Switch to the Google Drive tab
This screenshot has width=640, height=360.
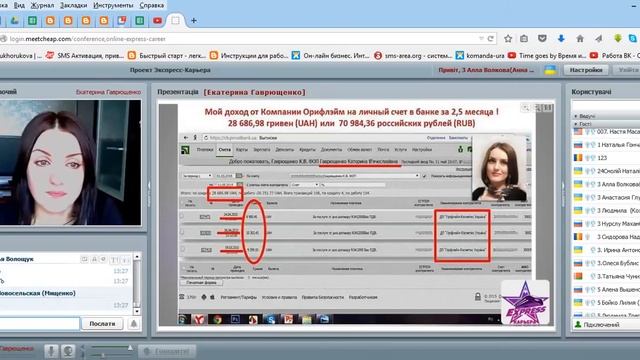(x=14, y=20)
